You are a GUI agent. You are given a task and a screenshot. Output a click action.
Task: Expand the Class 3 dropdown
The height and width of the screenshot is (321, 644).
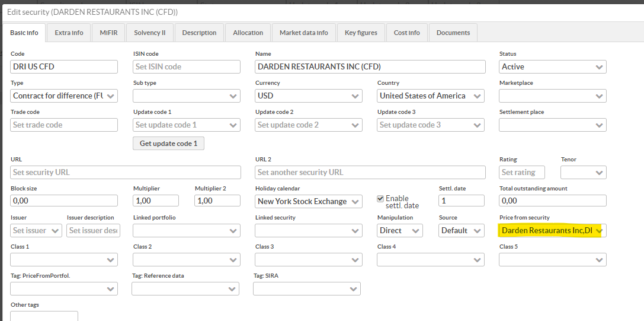coord(309,260)
